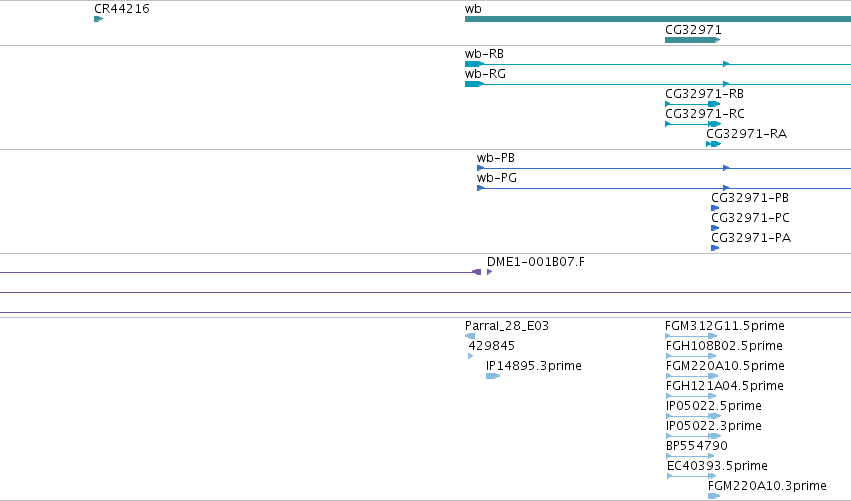Image resolution: width=851 pixels, height=501 pixels.
Task: Click the DME1-001B07.F purple arrow glyph
Action: pos(490,272)
